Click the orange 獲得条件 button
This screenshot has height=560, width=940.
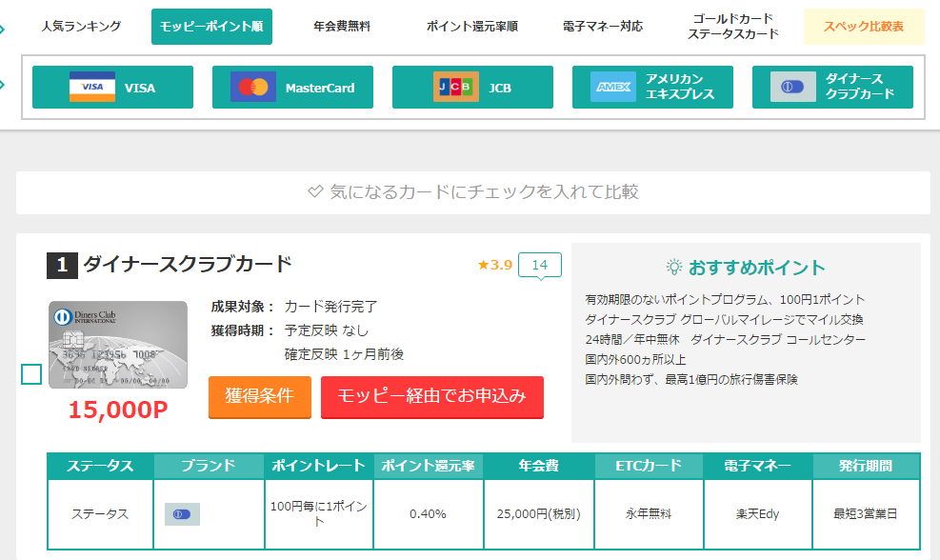[x=260, y=396]
